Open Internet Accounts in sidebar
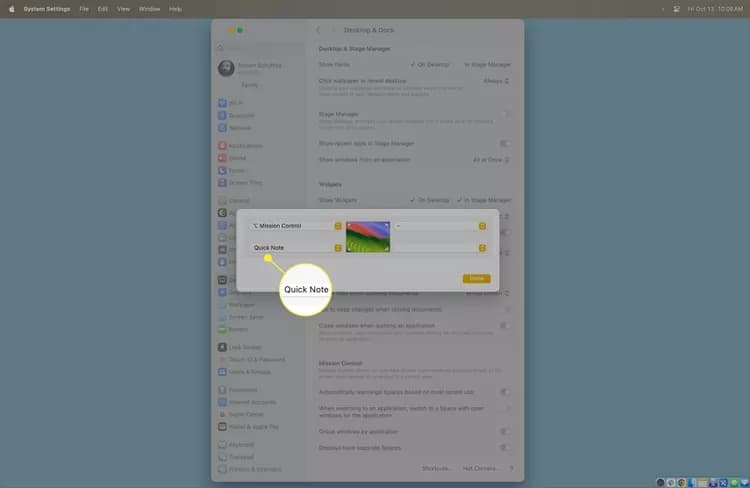This screenshot has height=488, width=750. (247, 402)
